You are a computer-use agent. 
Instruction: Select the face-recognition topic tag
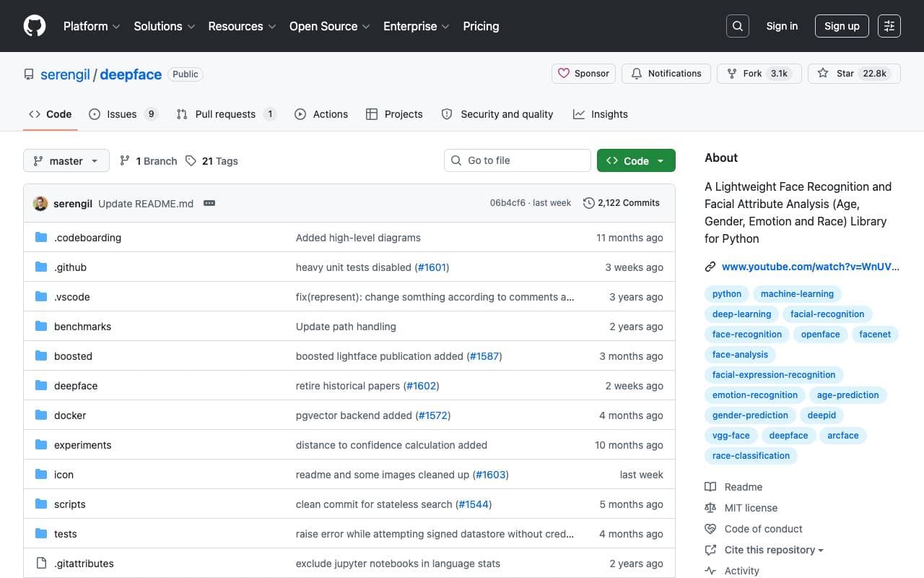point(746,335)
